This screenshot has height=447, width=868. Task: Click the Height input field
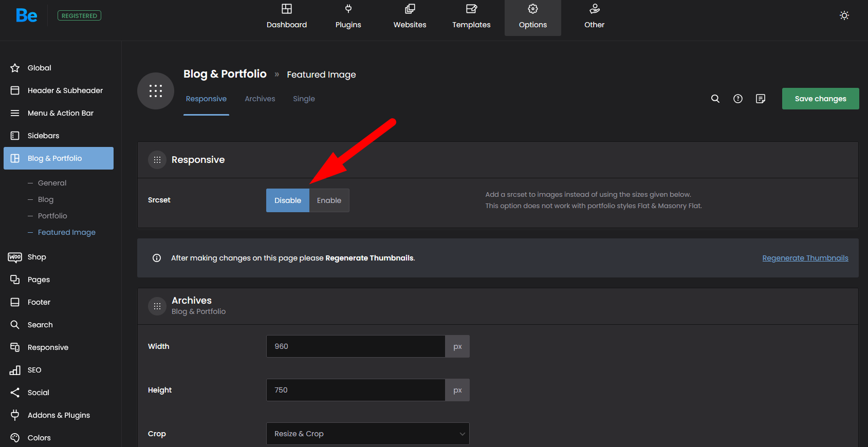(356, 390)
